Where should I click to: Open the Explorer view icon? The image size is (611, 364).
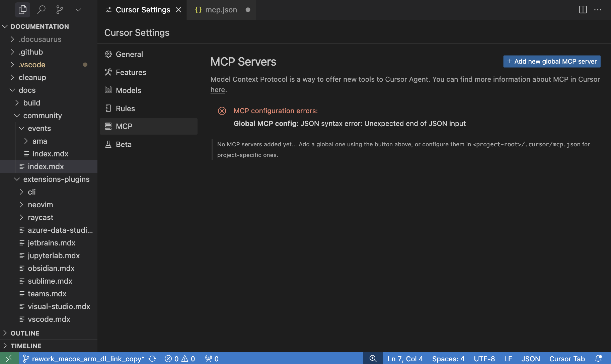(x=22, y=10)
